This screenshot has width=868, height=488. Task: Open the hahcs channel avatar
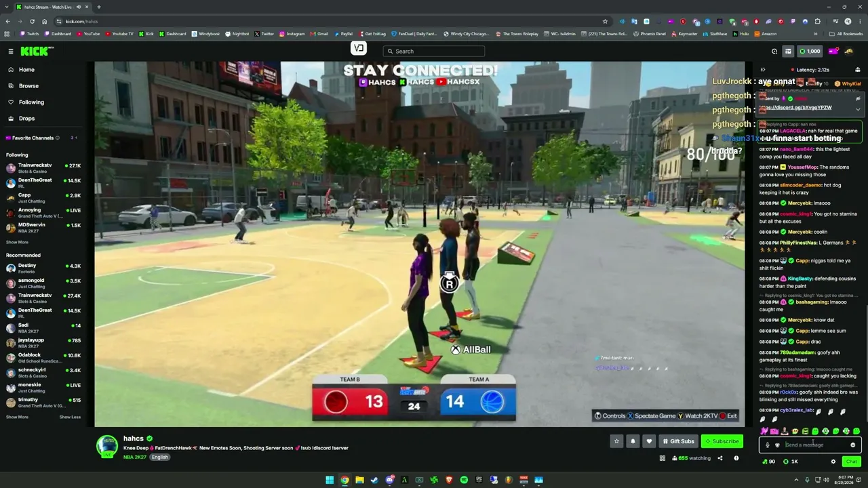(107, 445)
